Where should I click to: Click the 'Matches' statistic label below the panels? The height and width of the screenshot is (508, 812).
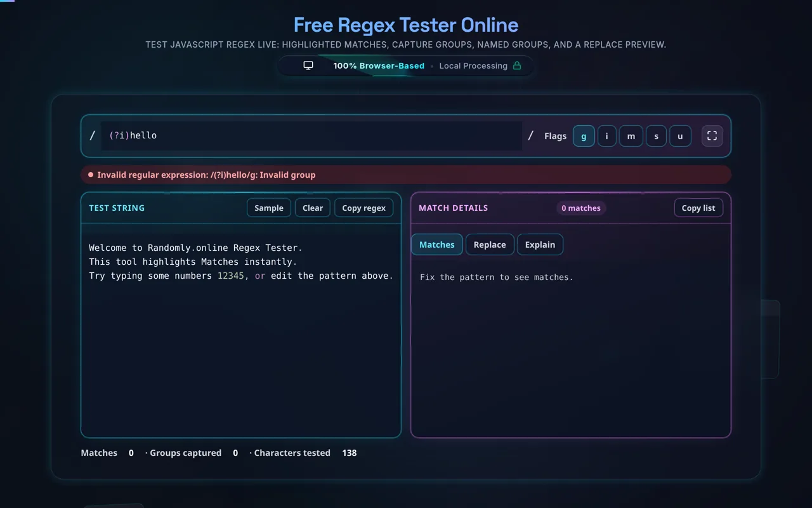(99, 453)
